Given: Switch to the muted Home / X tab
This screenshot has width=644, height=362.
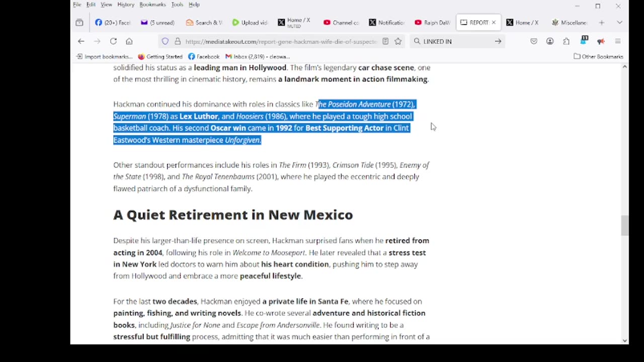Looking at the screenshot, I should coord(295,23).
